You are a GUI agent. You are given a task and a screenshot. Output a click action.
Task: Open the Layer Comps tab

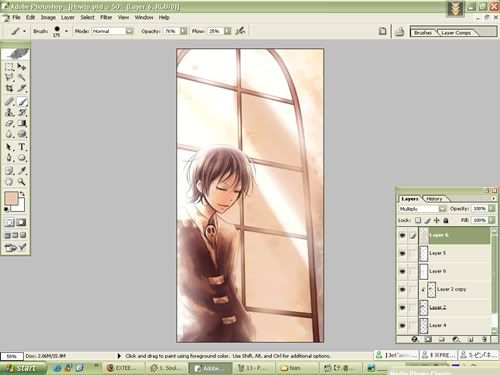(456, 33)
